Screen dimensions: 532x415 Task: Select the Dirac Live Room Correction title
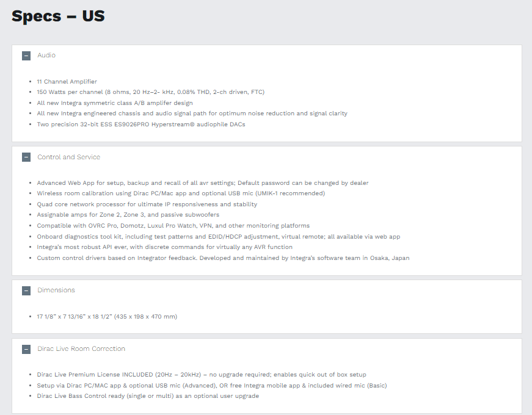[x=81, y=349]
